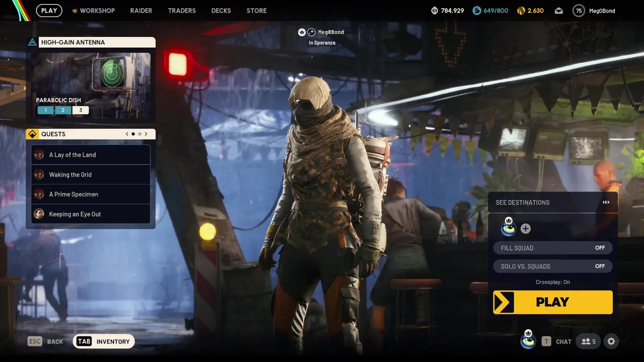This screenshot has width=644, height=362.
Task: Select the first quests page dot
Action: (133, 134)
